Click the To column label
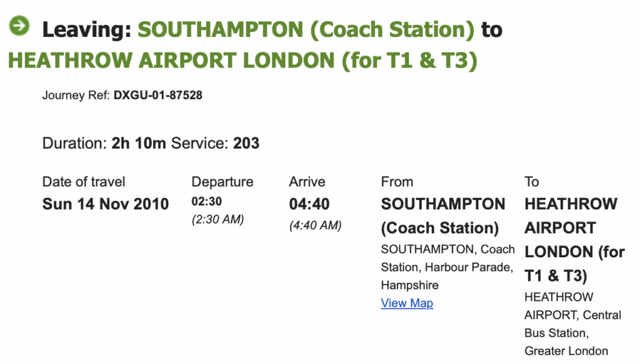This screenshot has width=640, height=364. click(x=532, y=182)
